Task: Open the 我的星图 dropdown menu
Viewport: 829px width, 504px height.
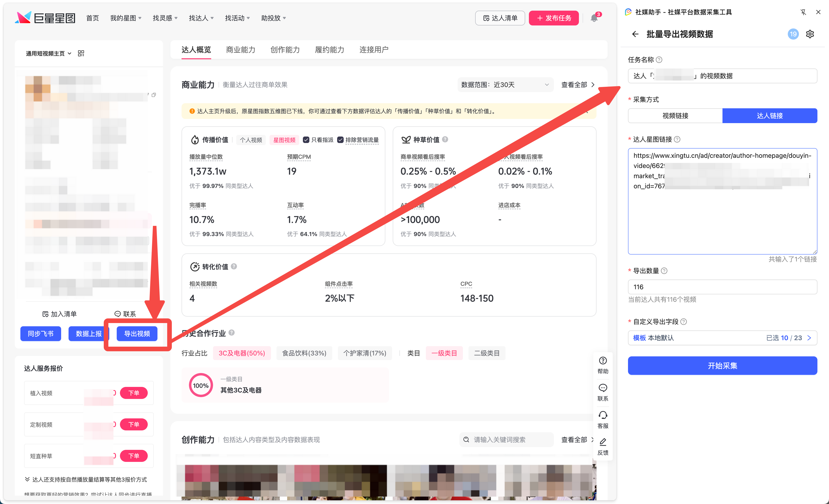Action: [x=126, y=18]
